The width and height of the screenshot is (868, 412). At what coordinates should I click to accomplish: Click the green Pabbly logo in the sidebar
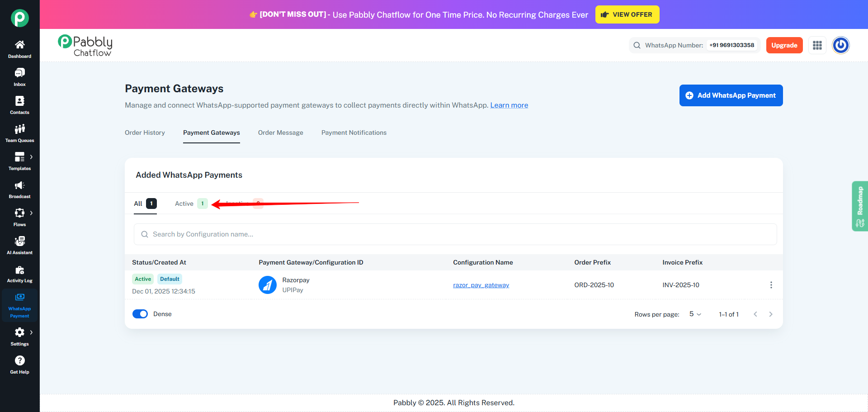point(20,18)
